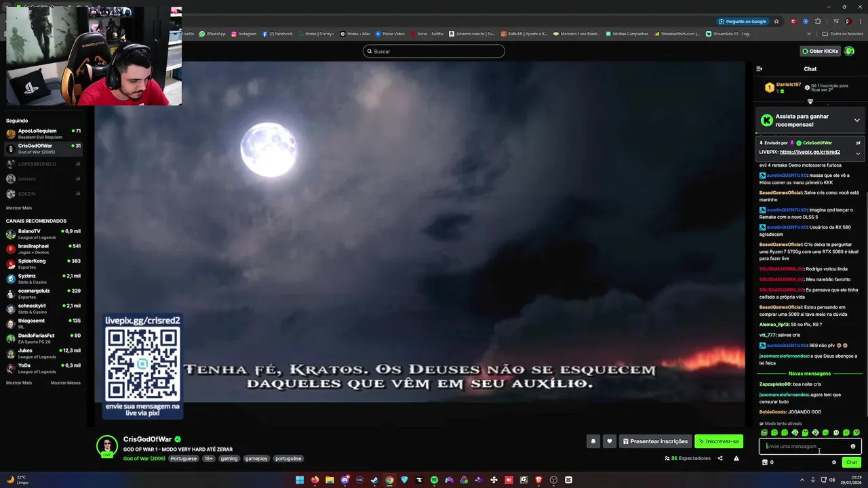Open the CrisGodOfWar streamer avatar

pyautogui.click(x=106, y=445)
